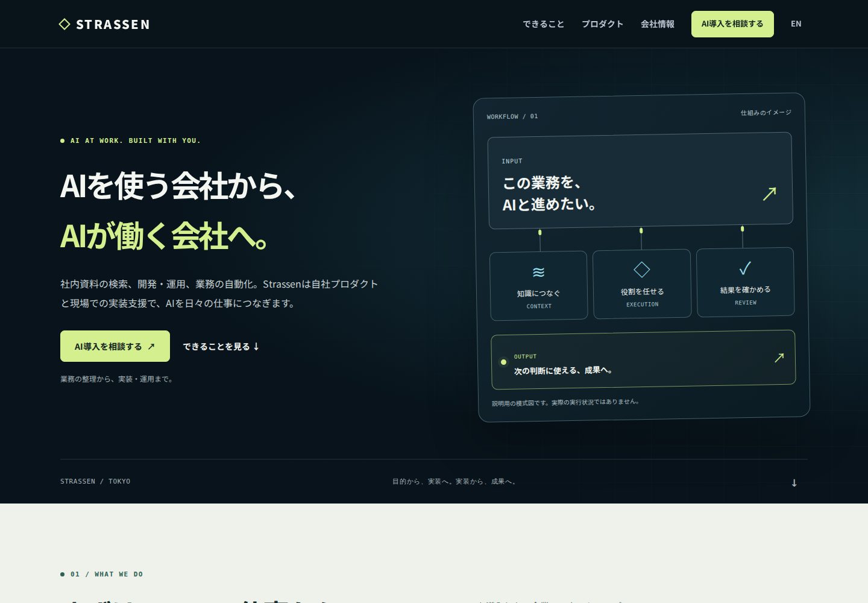Click the wave icon above 知識につなぐ
Screen dimensions: 868x603
click(x=538, y=272)
